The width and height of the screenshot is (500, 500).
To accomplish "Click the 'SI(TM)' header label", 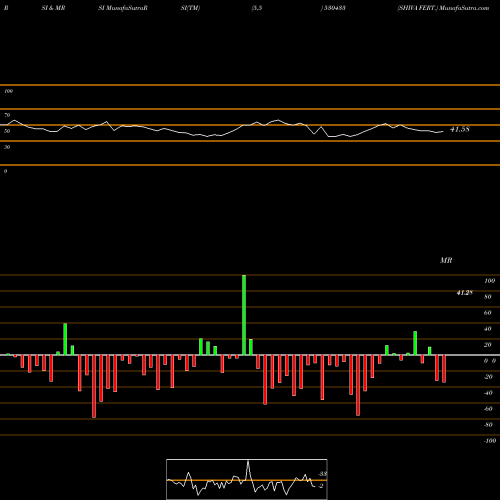I will click(190, 8).
